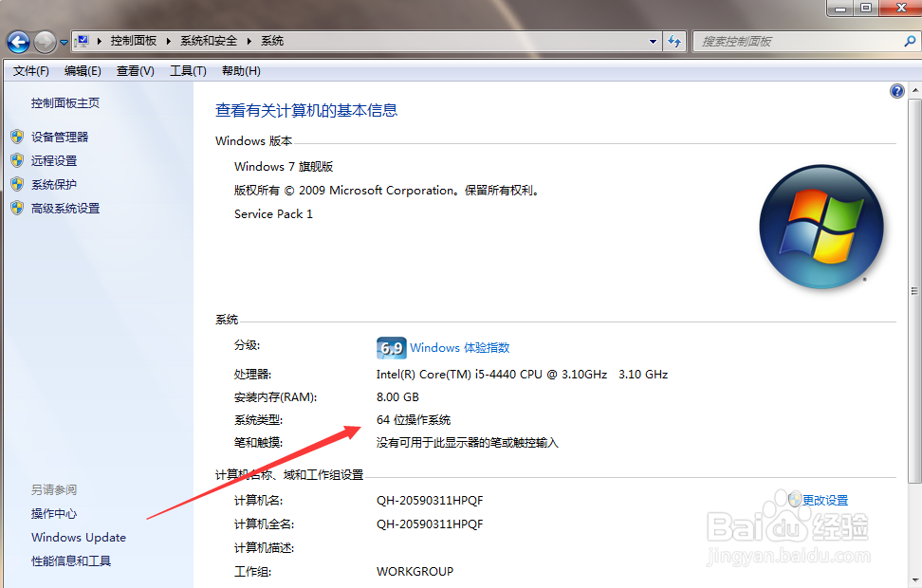The image size is (922, 588).
Task: Expand the arrow after 系统和安全 breadcrumb
Action: pos(249,41)
